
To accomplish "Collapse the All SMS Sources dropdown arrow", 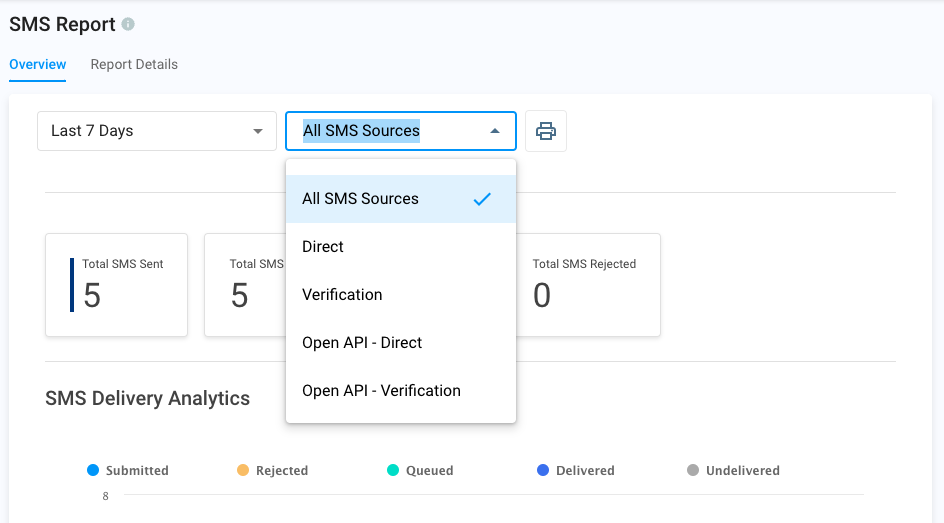I will (x=494, y=131).
